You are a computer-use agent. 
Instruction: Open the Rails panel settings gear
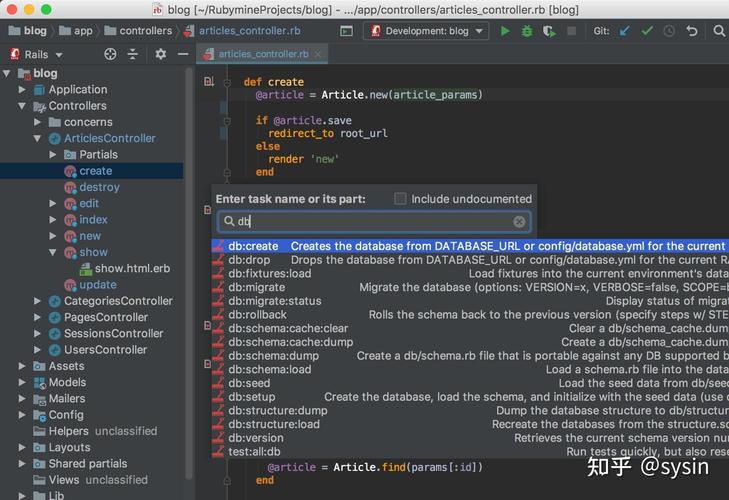tap(159, 54)
